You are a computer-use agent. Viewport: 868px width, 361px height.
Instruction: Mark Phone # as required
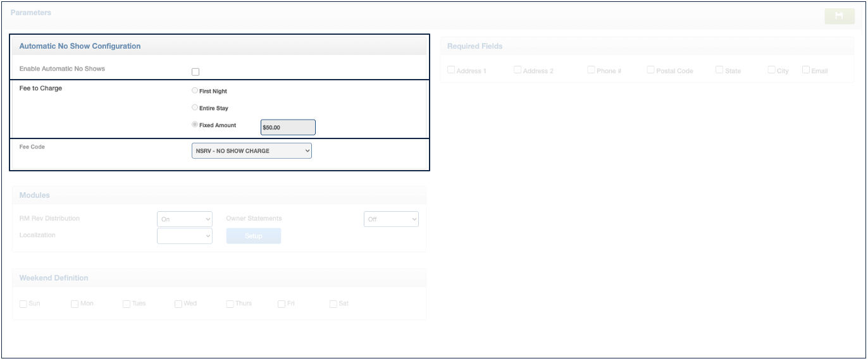pos(591,70)
